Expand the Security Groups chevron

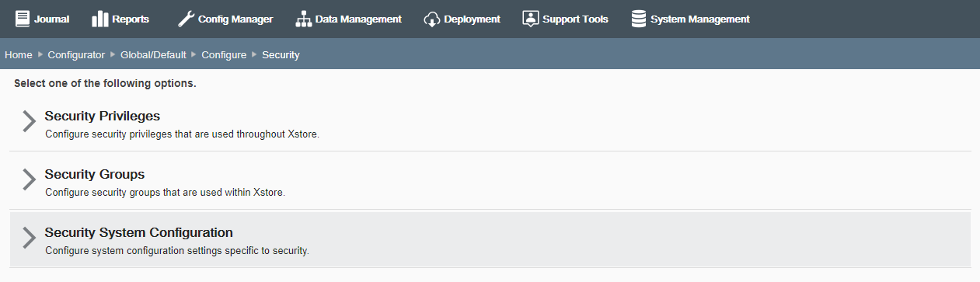pos(29,179)
